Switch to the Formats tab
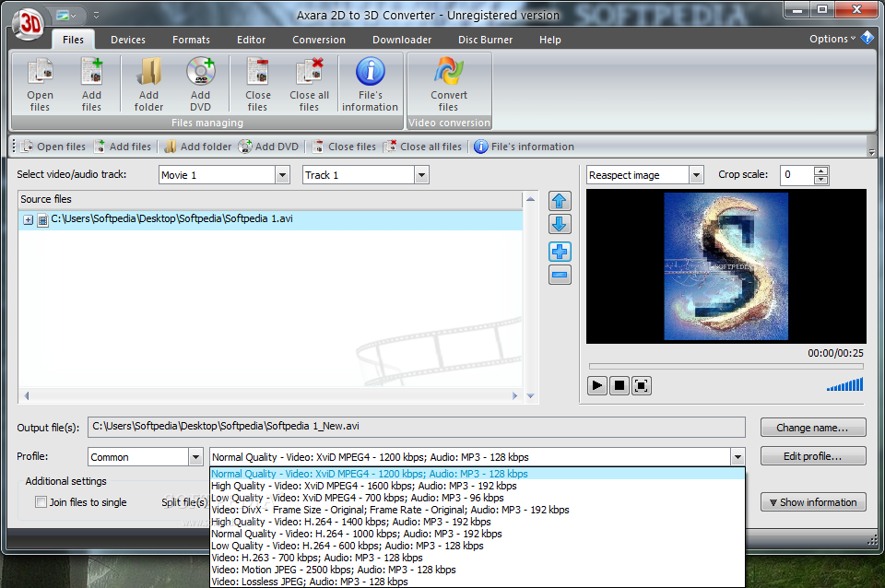 pyautogui.click(x=192, y=40)
